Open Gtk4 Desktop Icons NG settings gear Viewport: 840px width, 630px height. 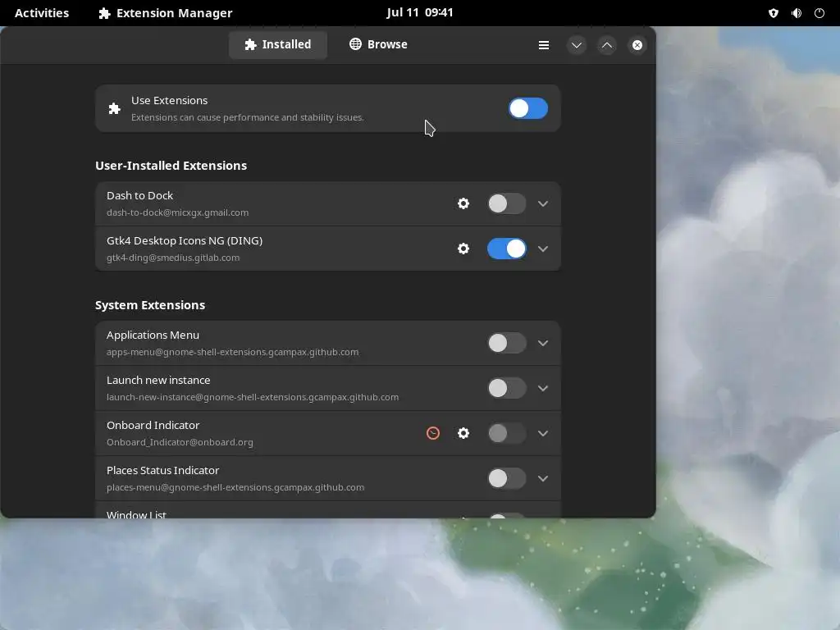[x=463, y=249]
